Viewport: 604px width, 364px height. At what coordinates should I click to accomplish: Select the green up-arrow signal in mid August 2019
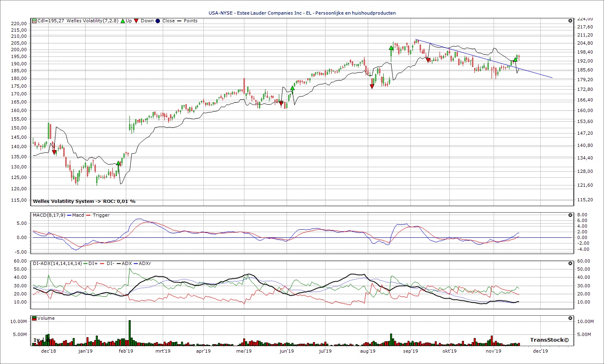pyautogui.click(x=391, y=48)
